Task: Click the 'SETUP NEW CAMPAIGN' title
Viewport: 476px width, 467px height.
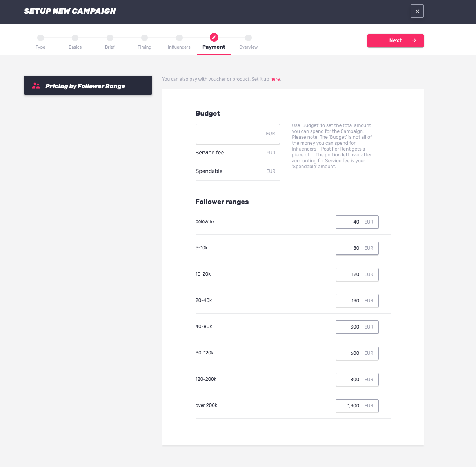Action: coord(70,11)
